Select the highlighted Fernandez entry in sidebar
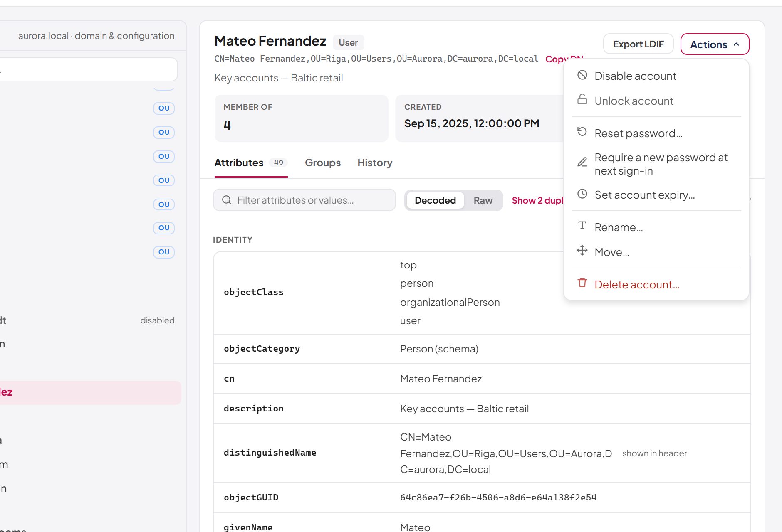782x532 pixels. coord(90,393)
